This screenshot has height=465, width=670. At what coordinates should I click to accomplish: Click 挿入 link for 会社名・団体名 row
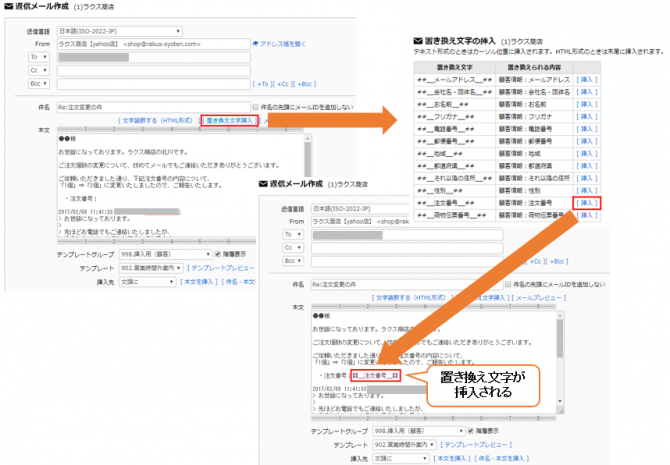(x=587, y=92)
